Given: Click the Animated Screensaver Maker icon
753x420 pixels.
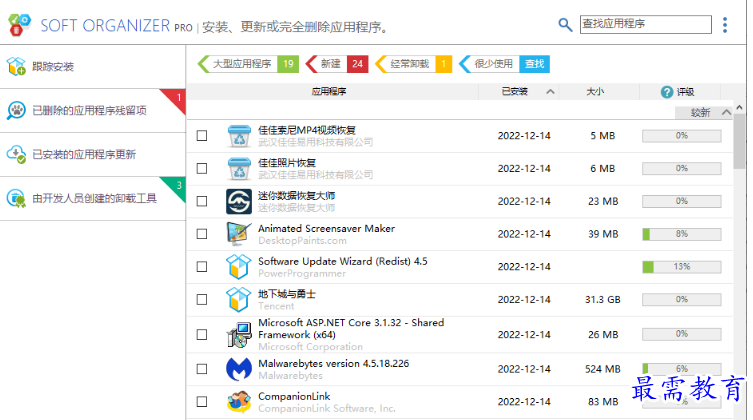Looking at the screenshot, I should (x=239, y=234).
